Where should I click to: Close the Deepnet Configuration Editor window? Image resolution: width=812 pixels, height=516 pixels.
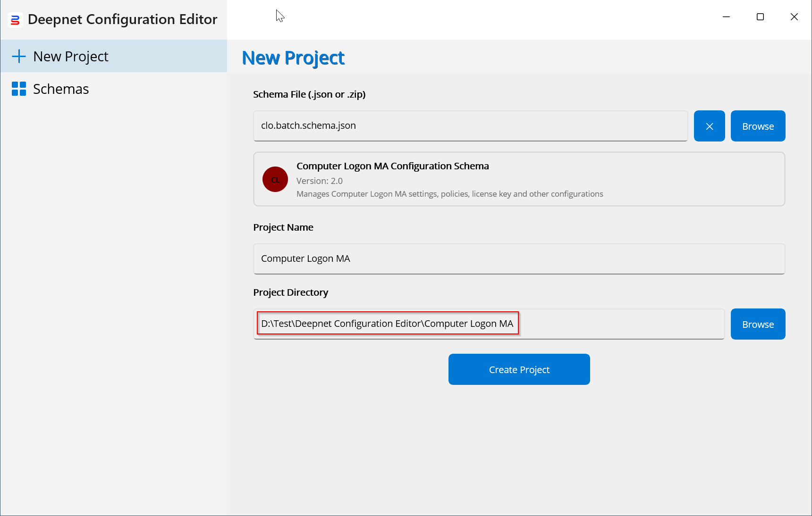[x=794, y=17]
